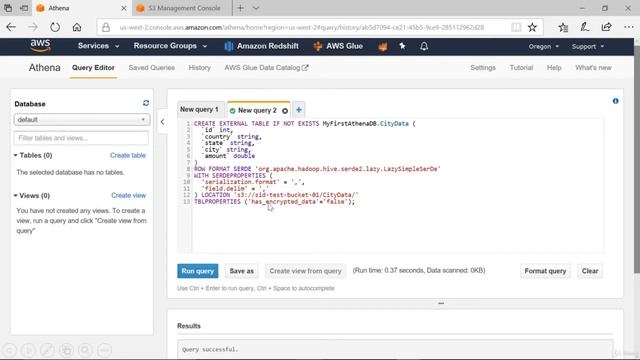Open the browser settings and more menu
This screenshot has width=640, height=360.
[629, 27]
